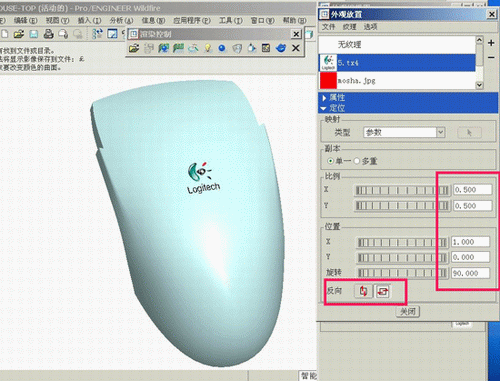Screen dimensions: 500x381
Task: Click the scale X value field
Action: (x=472, y=190)
